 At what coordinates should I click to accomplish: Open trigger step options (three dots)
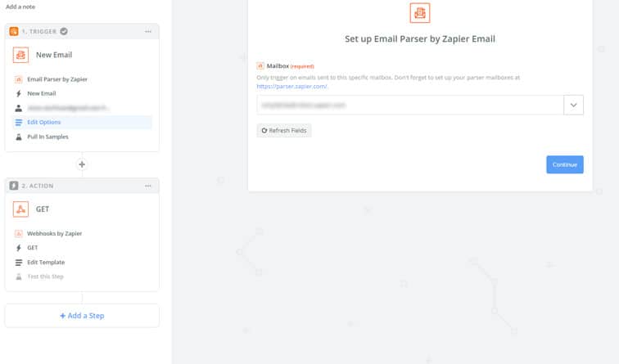click(148, 31)
